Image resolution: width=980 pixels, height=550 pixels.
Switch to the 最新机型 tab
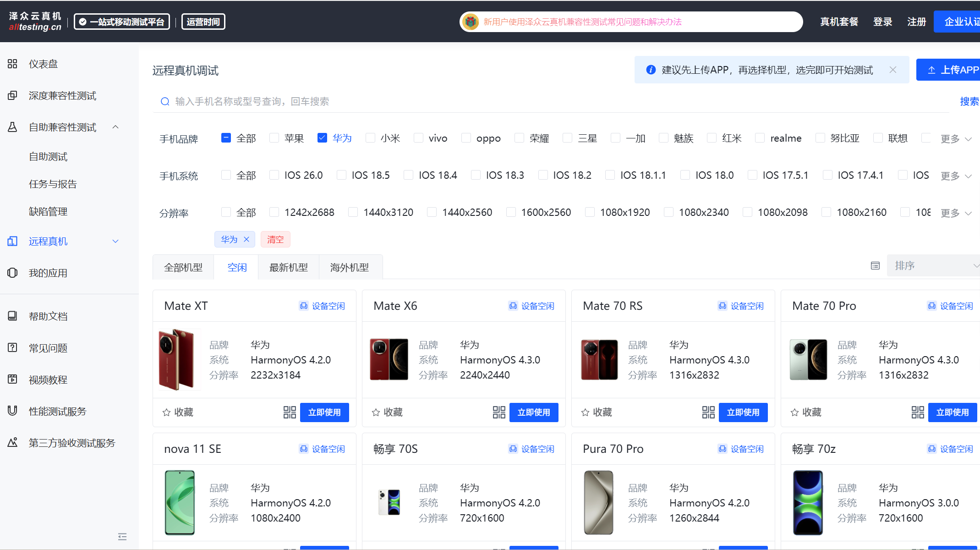click(x=288, y=267)
